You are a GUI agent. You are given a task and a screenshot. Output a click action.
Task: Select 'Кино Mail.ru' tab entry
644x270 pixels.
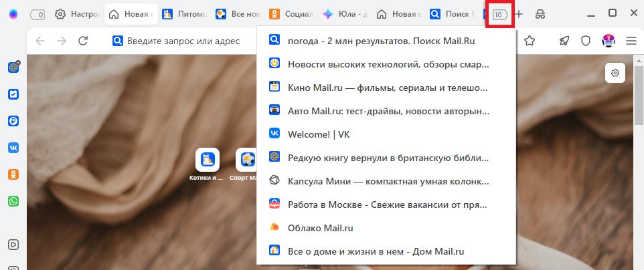point(386,88)
